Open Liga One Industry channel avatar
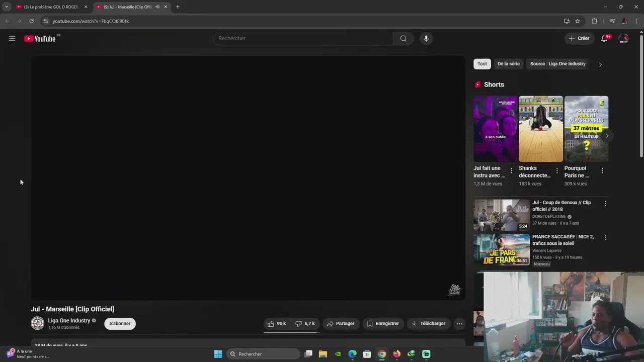Screen dimensions: 644x362 coord(38,323)
